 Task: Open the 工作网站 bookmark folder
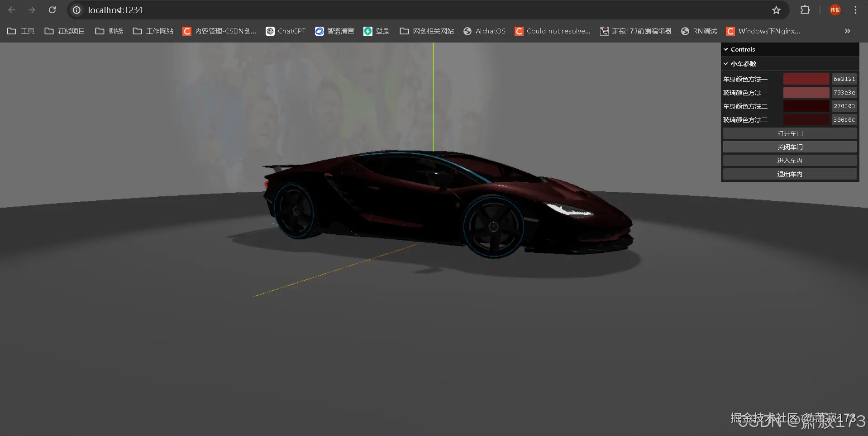[153, 31]
